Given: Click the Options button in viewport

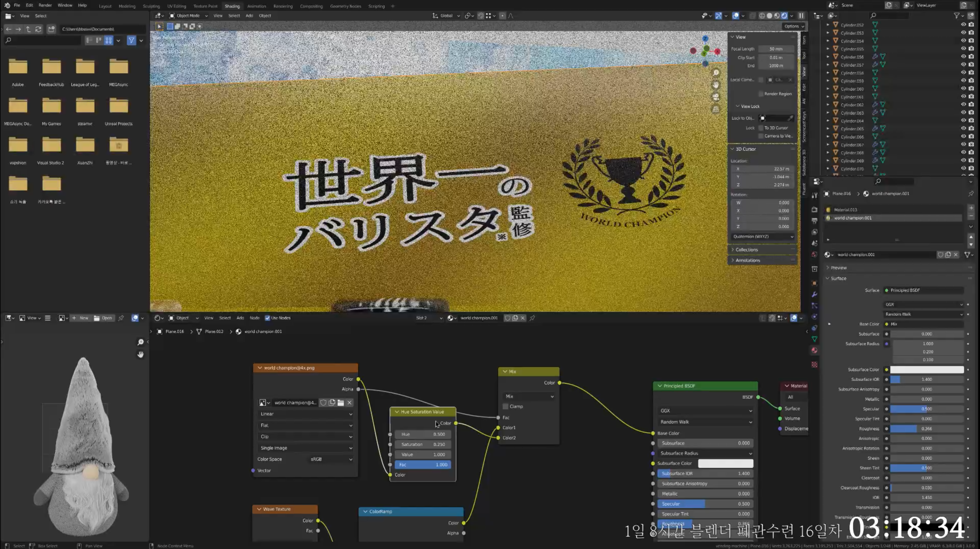Looking at the screenshot, I should pos(794,26).
